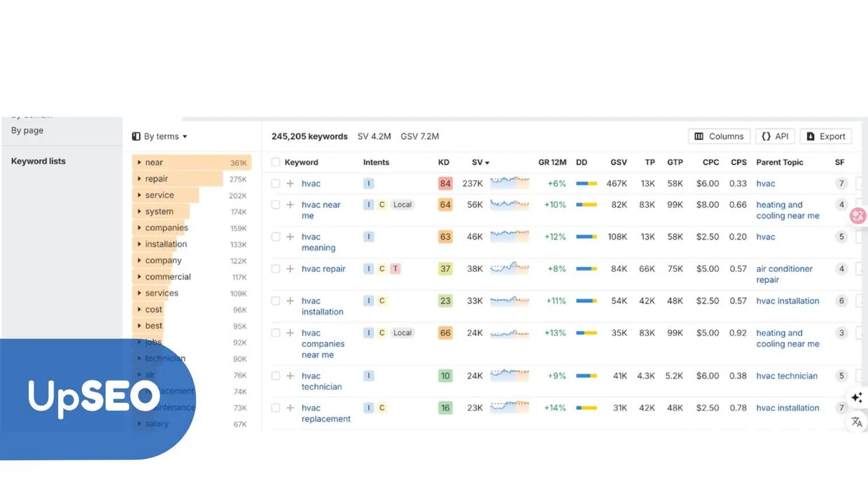Open the 'By terms' dropdown
Screen dimensions: 868x489
point(162,136)
